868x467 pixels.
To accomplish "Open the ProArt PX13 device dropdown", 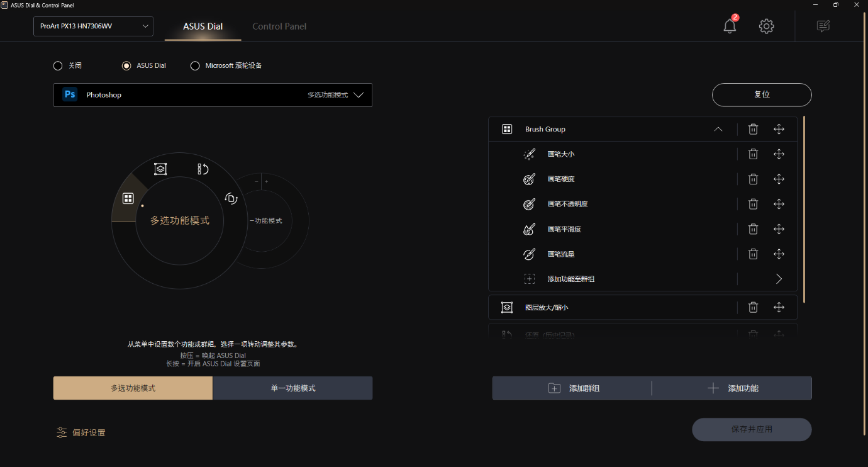I will click(x=93, y=26).
